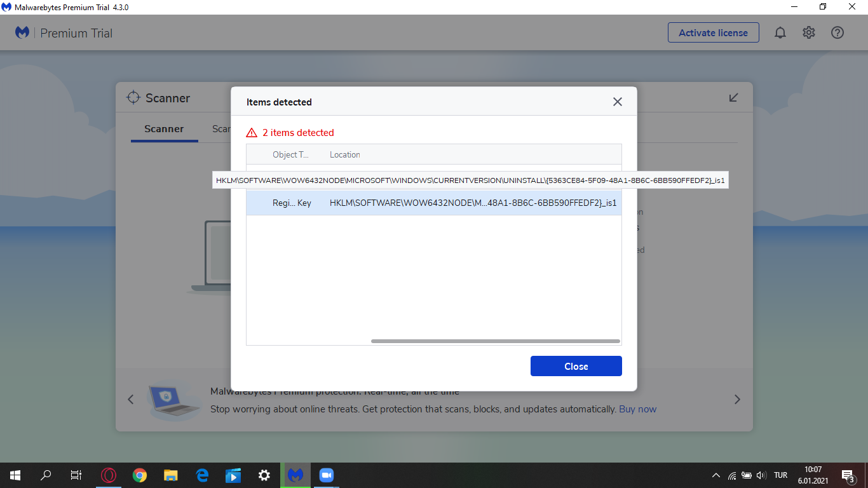Close the Items detected dialog with the X

(617, 102)
